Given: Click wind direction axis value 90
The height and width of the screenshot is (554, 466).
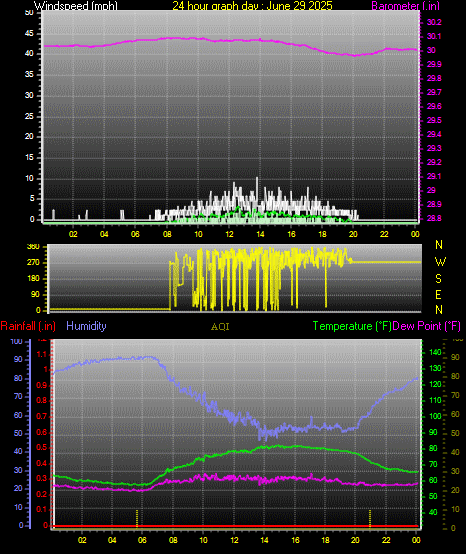Looking at the screenshot, I should 35,295.
